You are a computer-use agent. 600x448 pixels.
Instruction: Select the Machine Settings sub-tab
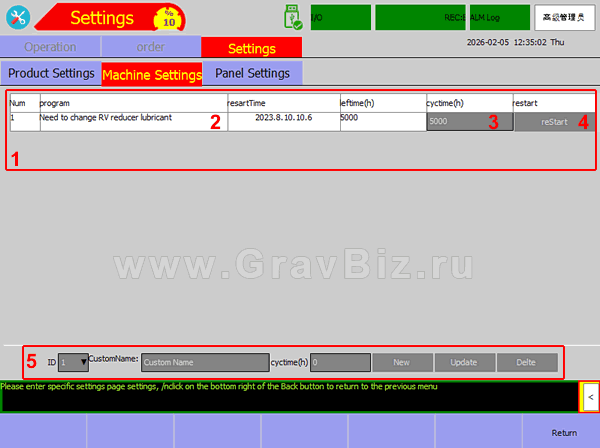(x=152, y=74)
